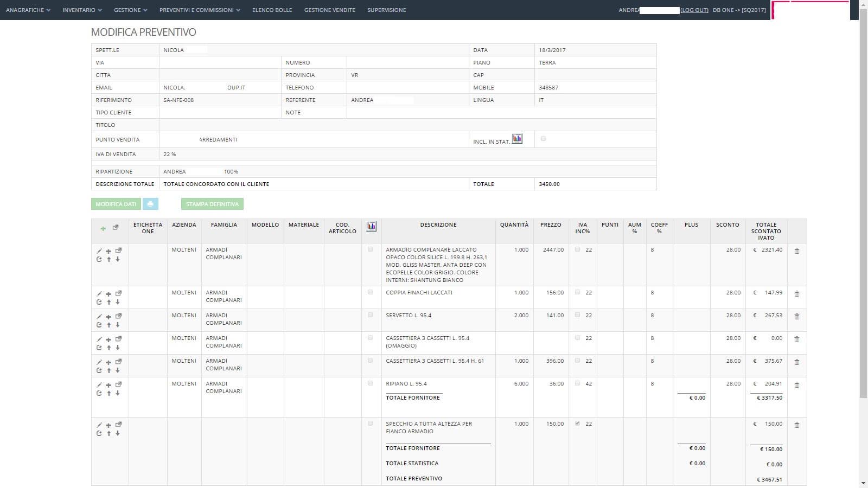868x488 pixels.
Task: Click the print icon beside Modifica Dati
Action: point(150,204)
